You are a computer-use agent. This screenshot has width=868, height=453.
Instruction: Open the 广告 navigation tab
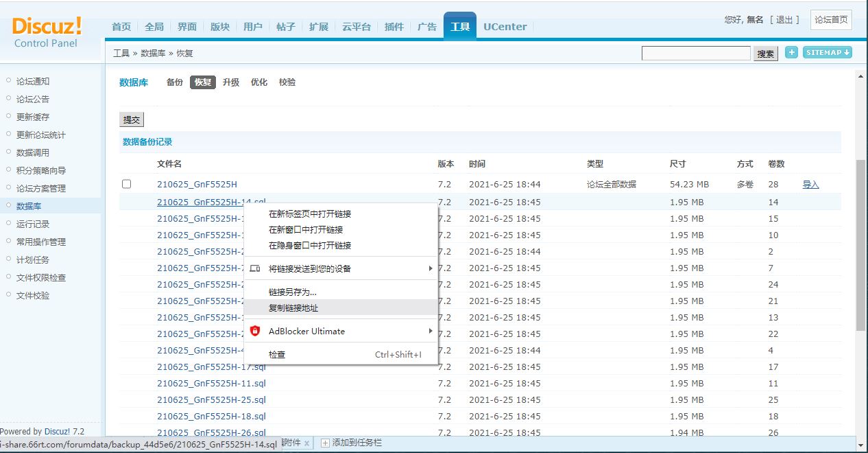pos(427,27)
